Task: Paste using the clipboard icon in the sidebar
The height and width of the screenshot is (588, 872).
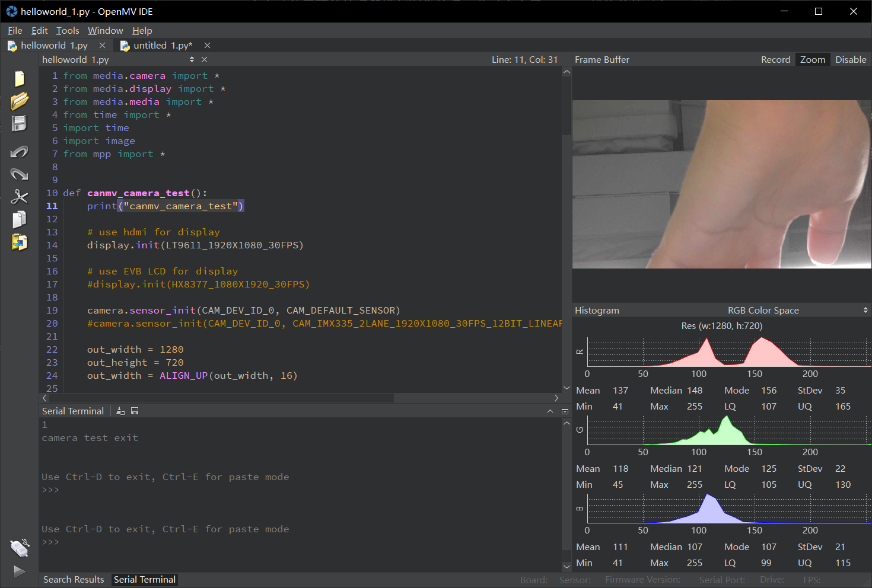Action: (x=20, y=242)
